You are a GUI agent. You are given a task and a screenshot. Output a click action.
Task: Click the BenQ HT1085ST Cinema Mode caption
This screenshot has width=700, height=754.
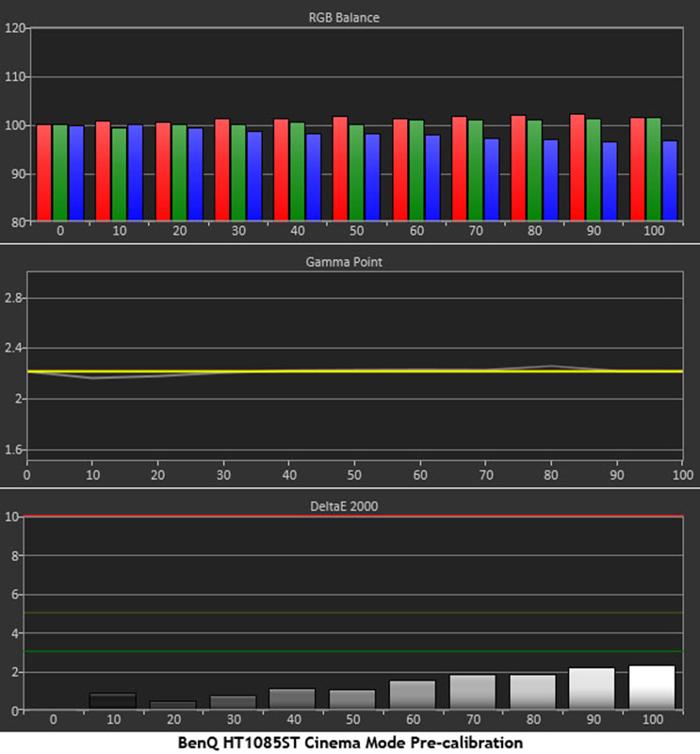coord(350,743)
